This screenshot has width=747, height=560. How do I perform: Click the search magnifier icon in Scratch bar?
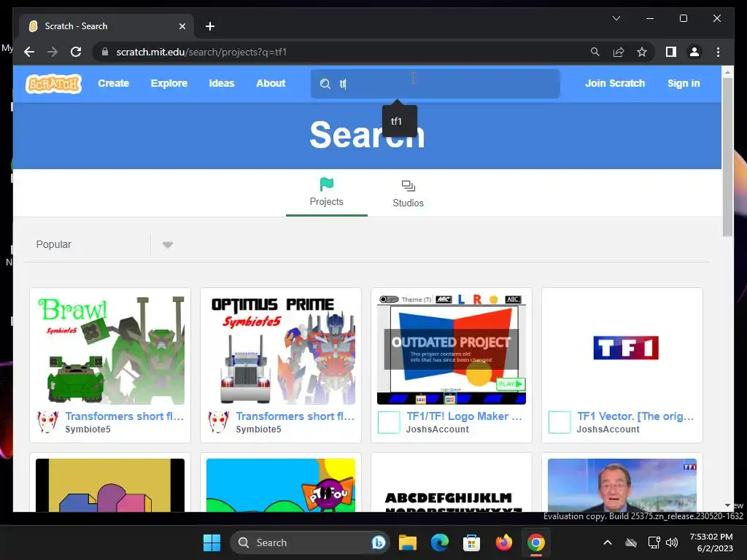(325, 84)
